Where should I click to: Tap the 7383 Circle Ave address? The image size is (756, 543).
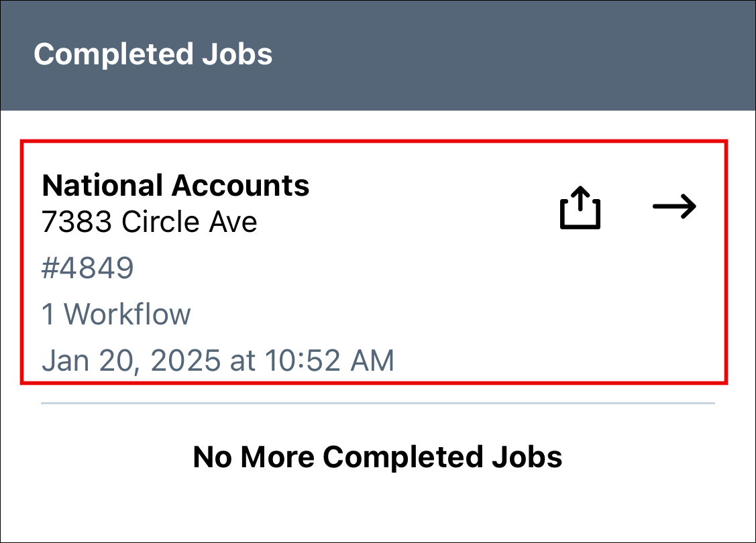[149, 222]
